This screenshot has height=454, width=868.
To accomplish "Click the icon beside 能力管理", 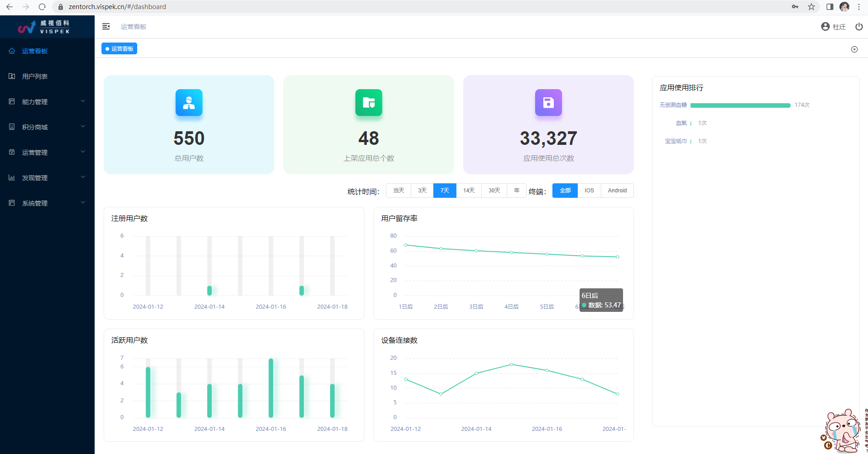I will [12, 101].
